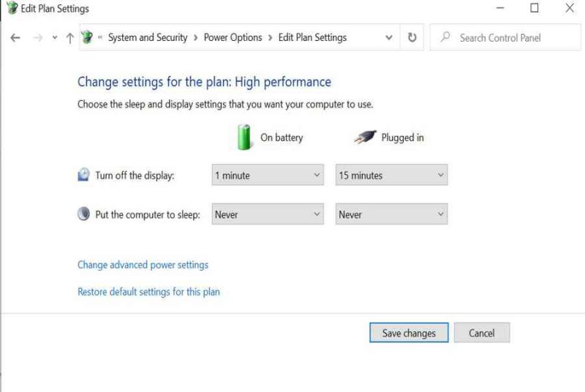Image resolution: width=585 pixels, height=392 pixels.
Task: Click the forward navigation arrow
Action: tap(38, 38)
